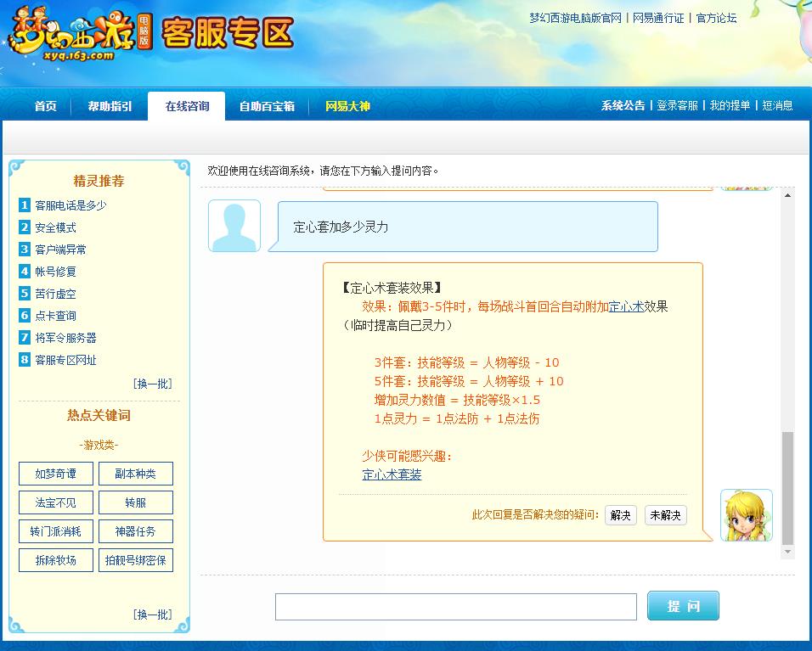Select the 如梦奇谭 keyword button
This screenshot has width=812, height=651.
56,474
